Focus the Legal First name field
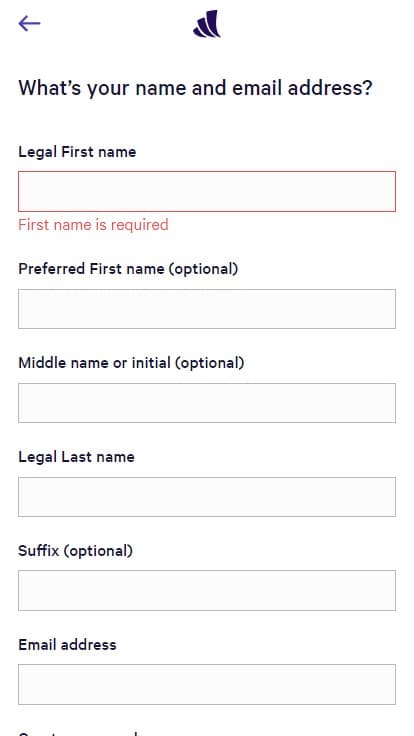 click(x=207, y=192)
